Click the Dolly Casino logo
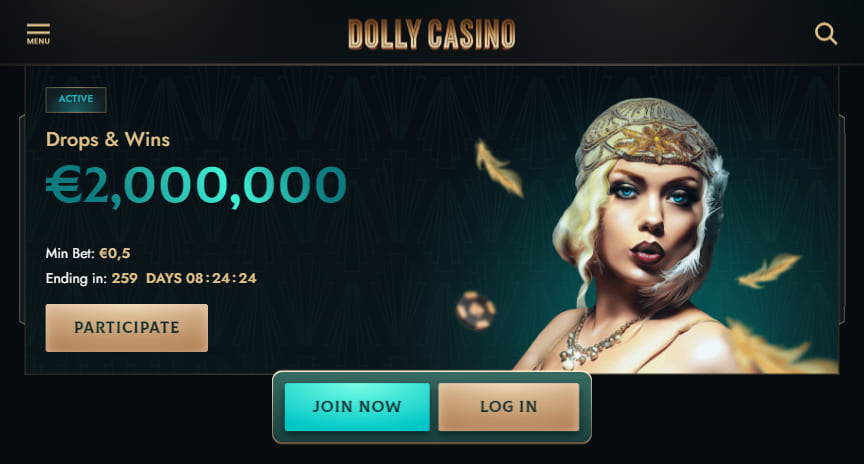864x464 pixels. tap(431, 34)
